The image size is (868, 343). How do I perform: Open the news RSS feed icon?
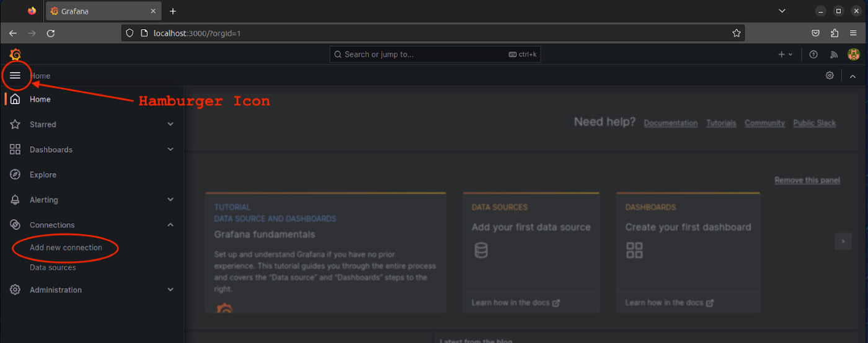tap(834, 55)
